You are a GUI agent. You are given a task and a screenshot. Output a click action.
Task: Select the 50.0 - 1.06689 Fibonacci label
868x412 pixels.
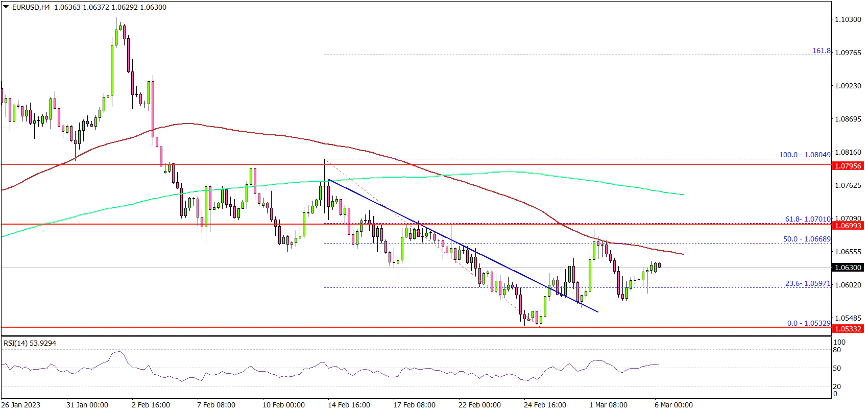coord(808,239)
